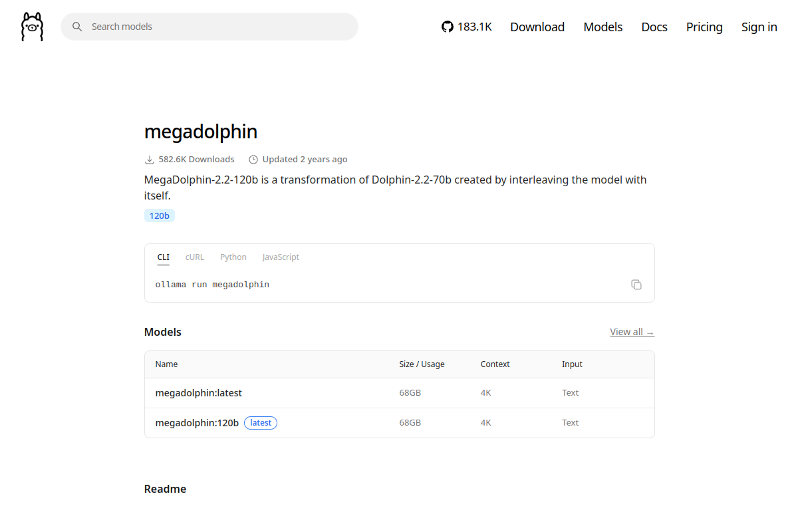Click 4K in the megadolphin:120b row
The height and width of the screenshot is (532, 798).
tap(485, 423)
